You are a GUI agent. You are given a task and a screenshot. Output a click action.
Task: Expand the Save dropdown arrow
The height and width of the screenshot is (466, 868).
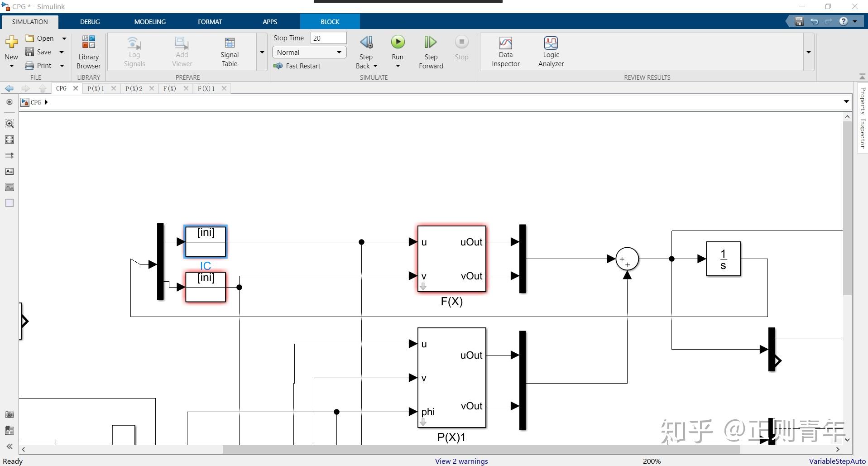click(62, 52)
